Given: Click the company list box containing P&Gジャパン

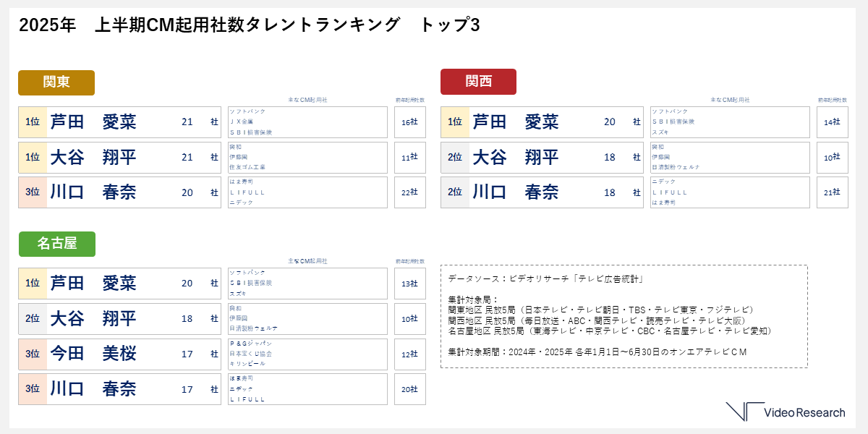Looking at the screenshot, I should pos(307,354).
